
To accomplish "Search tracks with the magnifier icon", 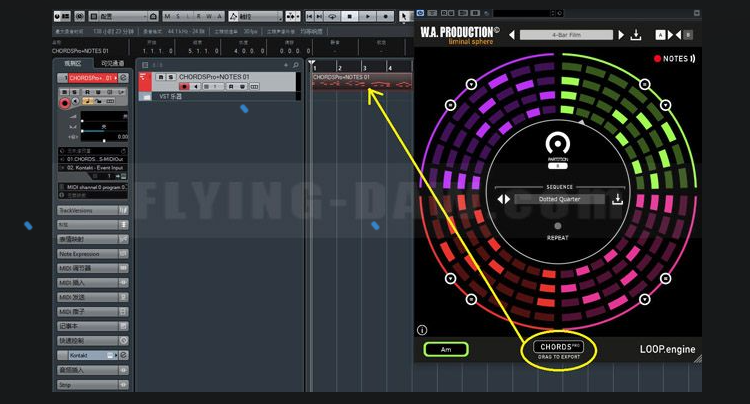I will click(296, 65).
